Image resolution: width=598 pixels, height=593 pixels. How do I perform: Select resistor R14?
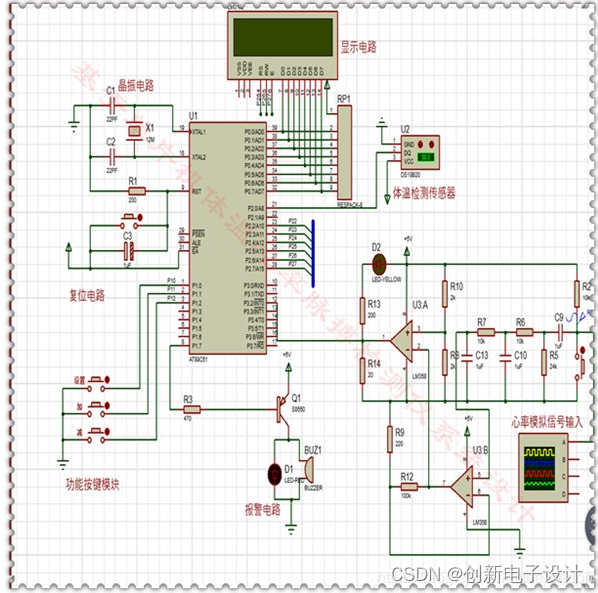point(363,371)
